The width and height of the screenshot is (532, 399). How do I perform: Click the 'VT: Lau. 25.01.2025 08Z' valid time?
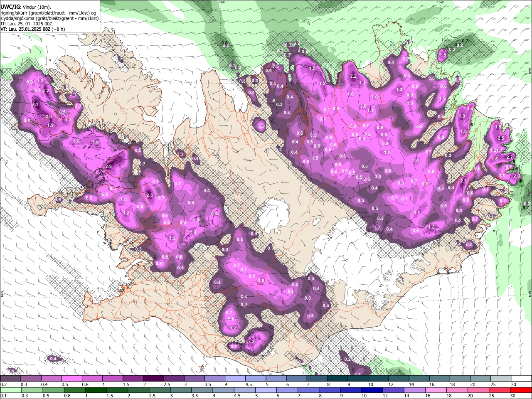25,29
